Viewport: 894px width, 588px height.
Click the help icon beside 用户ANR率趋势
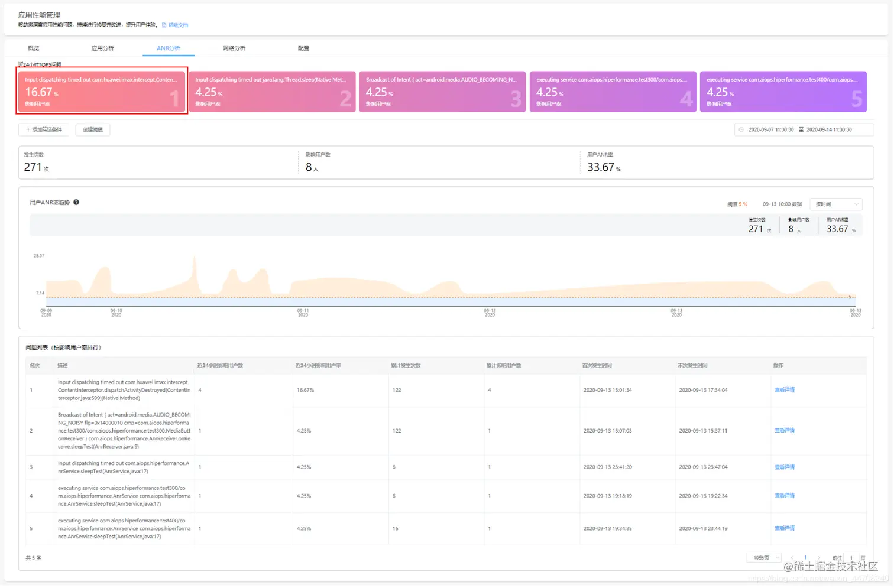click(76, 202)
